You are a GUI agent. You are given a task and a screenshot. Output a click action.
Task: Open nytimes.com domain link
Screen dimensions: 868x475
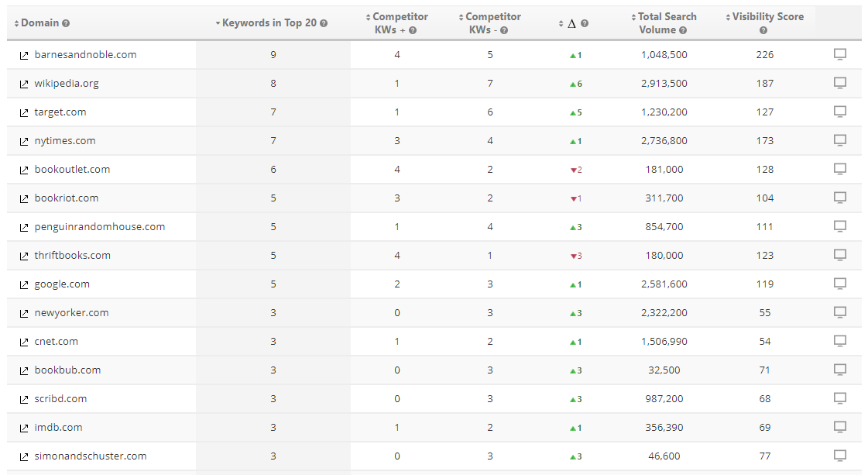pyautogui.click(x=65, y=141)
